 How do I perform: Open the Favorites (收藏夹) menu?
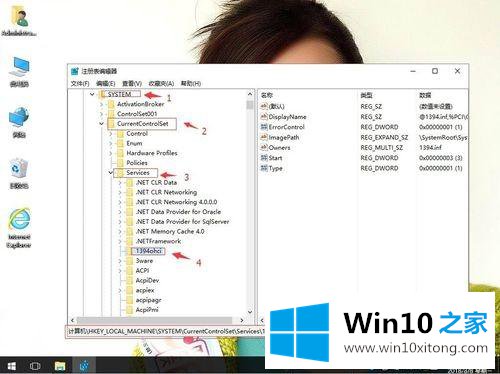[x=161, y=83]
